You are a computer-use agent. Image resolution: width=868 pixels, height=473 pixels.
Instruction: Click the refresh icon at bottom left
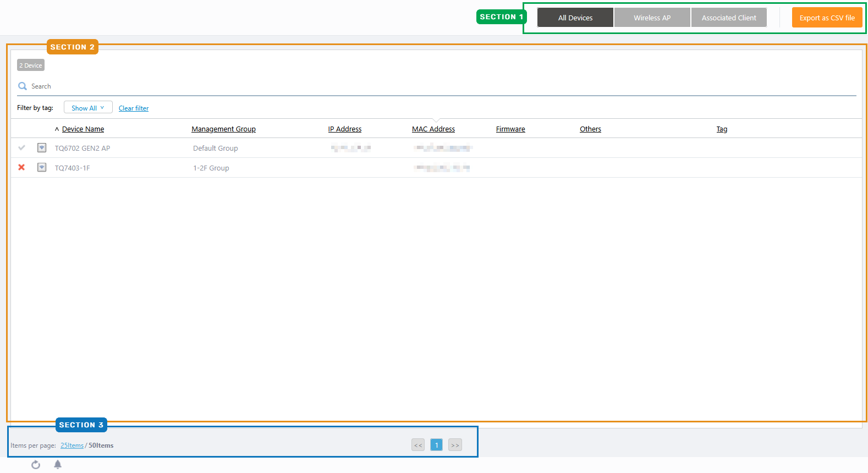[36, 465]
